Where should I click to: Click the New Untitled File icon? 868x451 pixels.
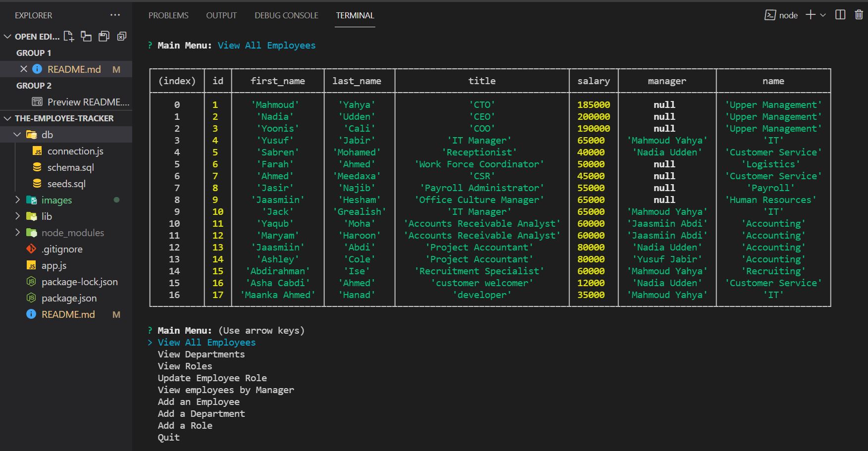pyautogui.click(x=69, y=36)
